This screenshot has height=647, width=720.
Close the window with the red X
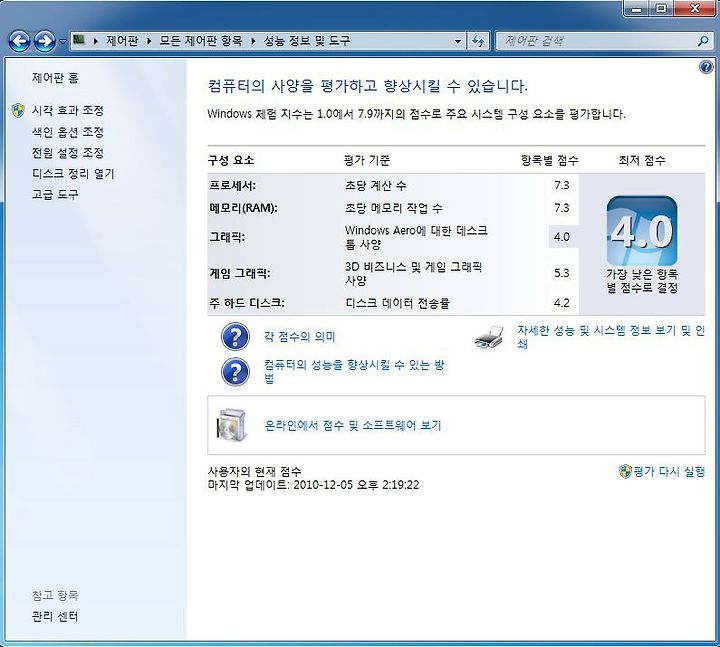pyautogui.click(x=695, y=8)
